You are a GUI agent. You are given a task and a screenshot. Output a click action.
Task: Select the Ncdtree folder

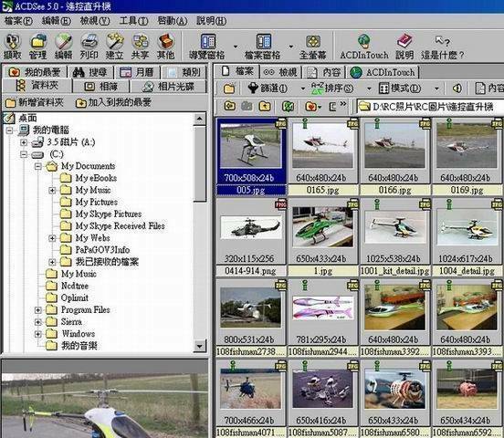click(x=75, y=286)
